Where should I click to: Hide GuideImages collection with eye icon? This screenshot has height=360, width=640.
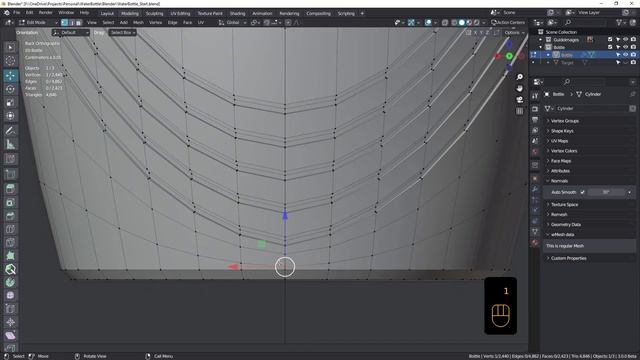coord(625,40)
